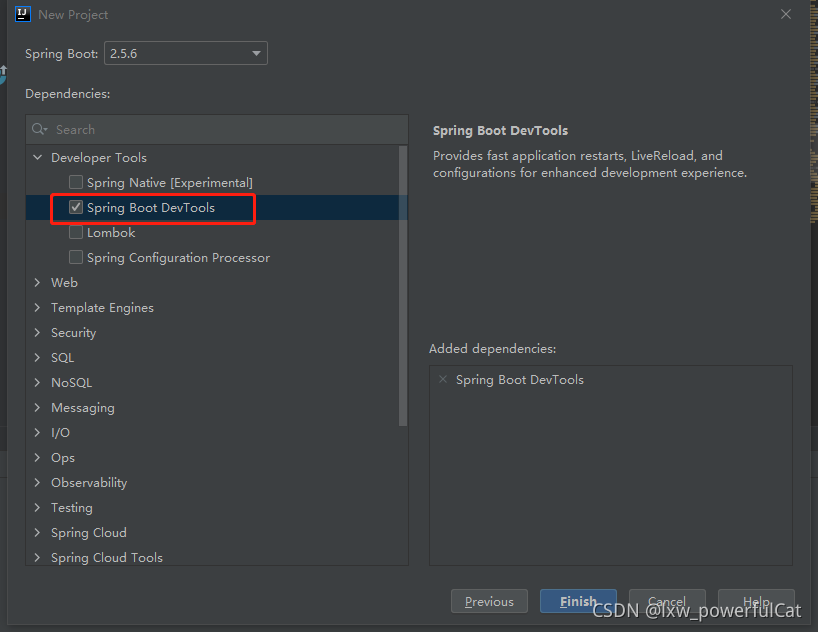Click the Finish button

(578, 601)
